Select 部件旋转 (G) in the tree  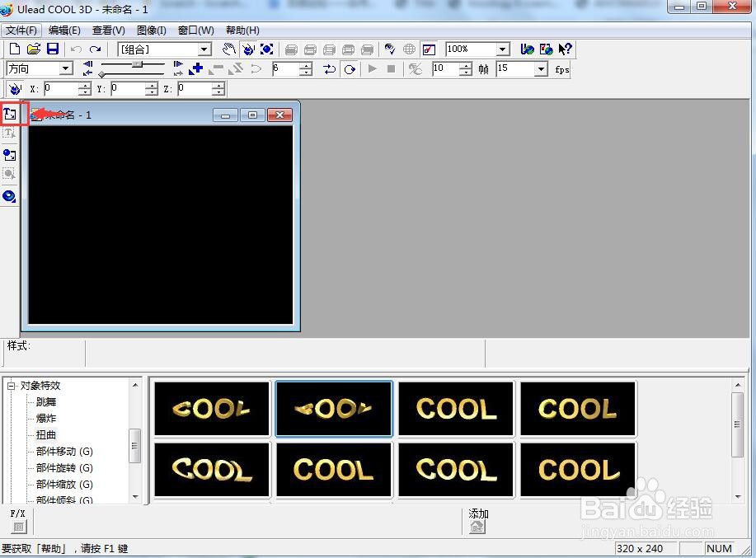(x=64, y=468)
